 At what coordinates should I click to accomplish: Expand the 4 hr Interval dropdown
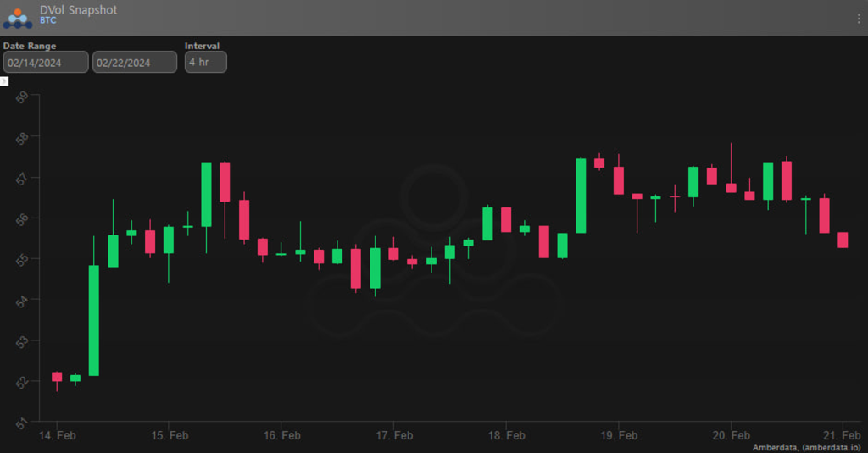[205, 63]
